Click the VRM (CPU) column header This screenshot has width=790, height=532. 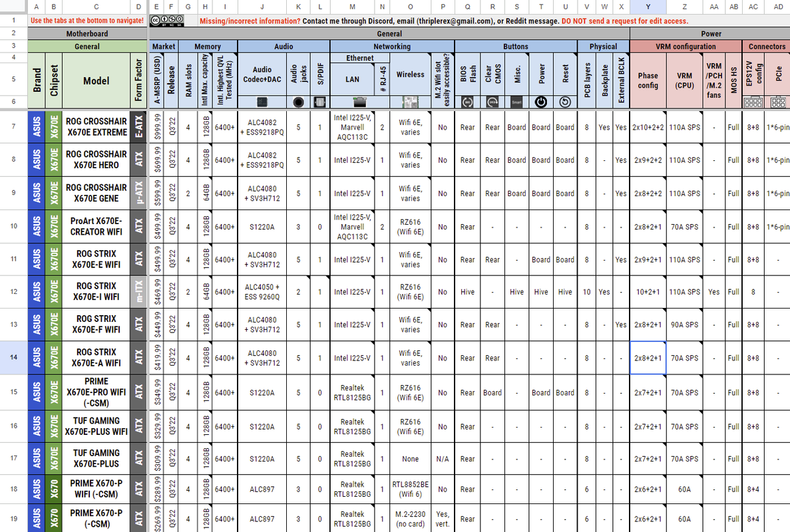point(684,80)
